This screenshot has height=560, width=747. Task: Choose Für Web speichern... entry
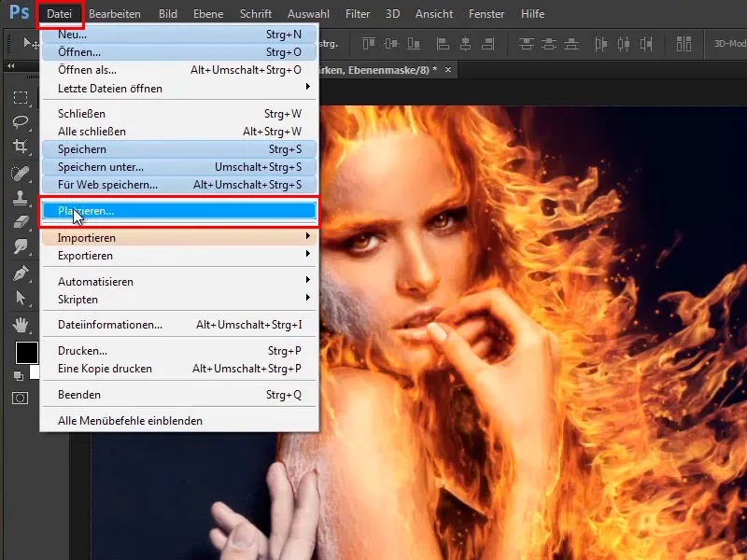tap(179, 185)
